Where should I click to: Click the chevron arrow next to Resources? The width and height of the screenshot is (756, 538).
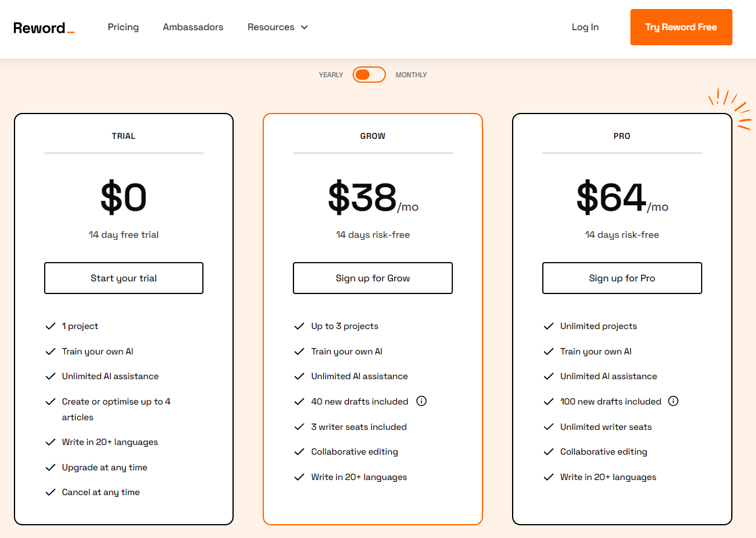304,27
